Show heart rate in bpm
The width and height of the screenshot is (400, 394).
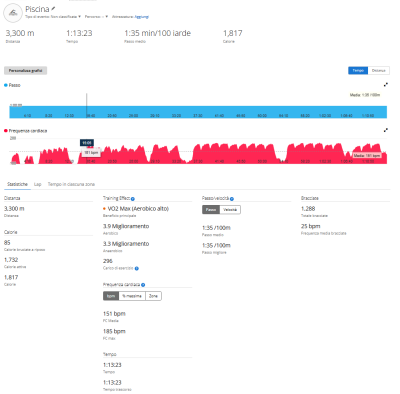[111, 296]
